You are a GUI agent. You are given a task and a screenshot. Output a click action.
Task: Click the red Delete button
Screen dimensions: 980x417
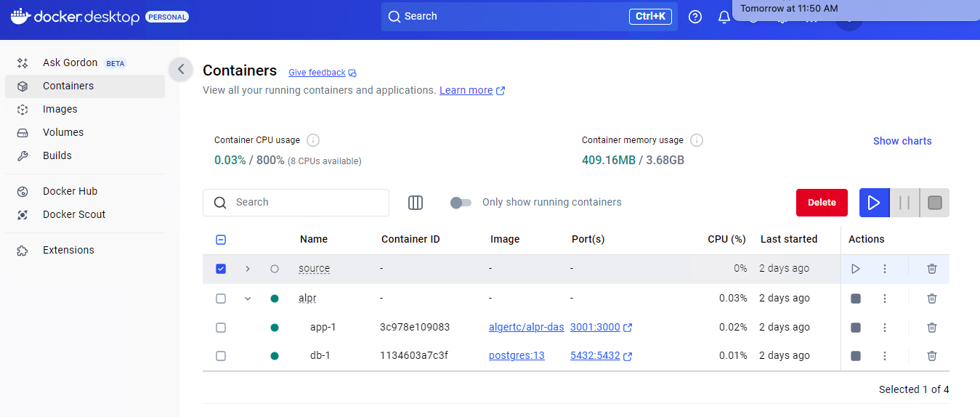822,203
